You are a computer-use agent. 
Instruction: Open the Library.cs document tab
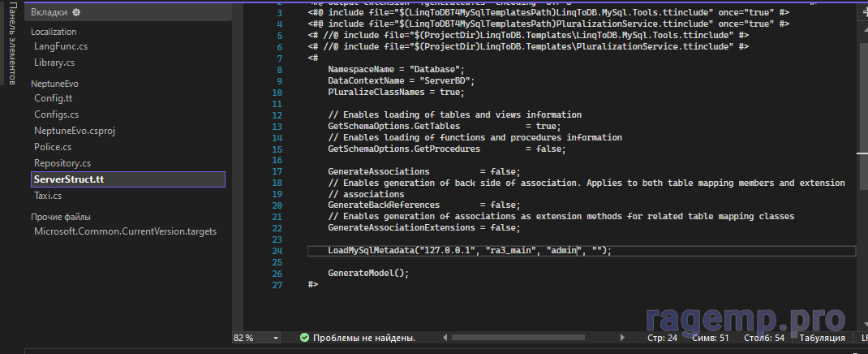54,63
